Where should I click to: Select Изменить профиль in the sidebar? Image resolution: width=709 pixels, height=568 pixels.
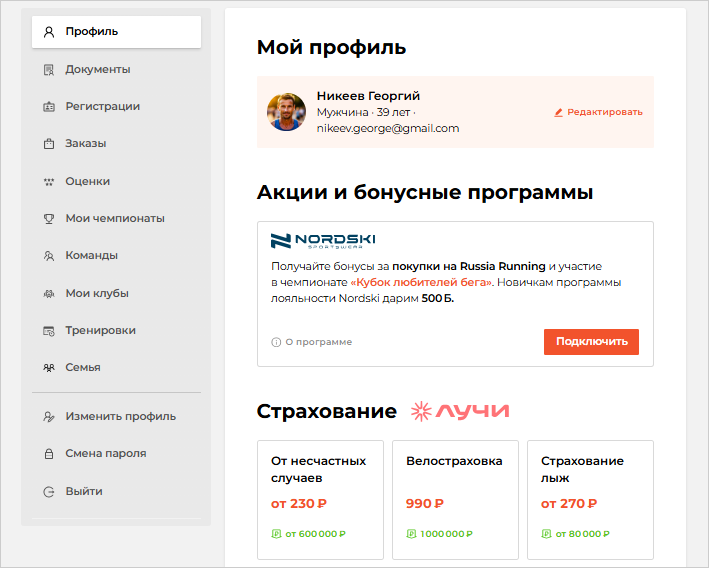(120, 417)
